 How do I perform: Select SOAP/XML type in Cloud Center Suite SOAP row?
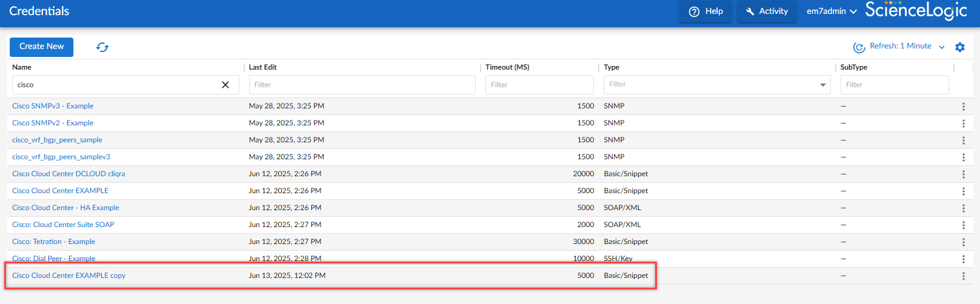tap(622, 225)
